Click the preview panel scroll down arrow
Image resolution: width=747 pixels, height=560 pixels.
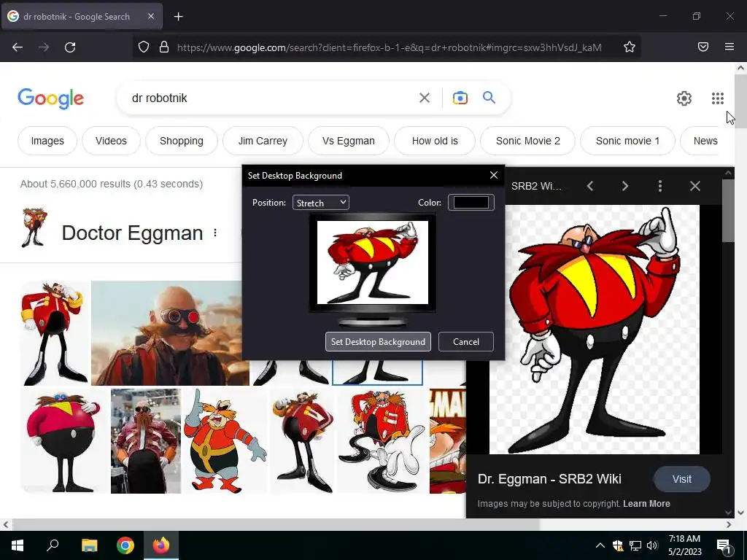728,512
